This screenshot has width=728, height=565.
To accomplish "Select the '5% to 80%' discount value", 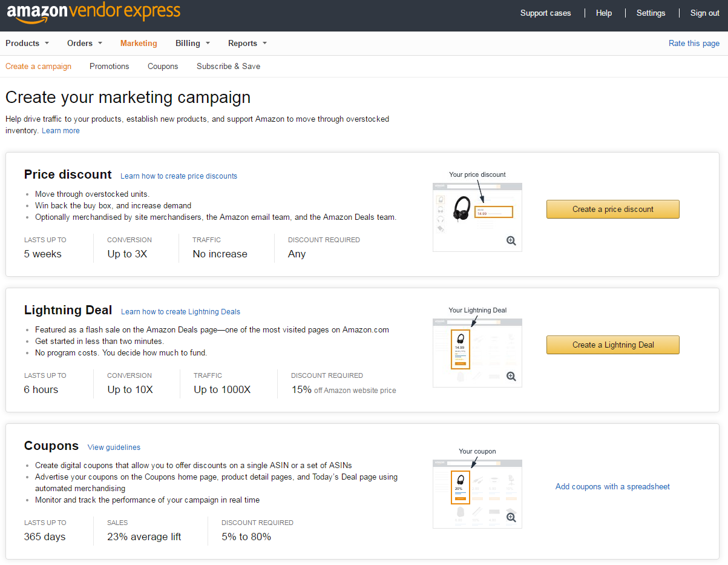I will tap(246, 537).
